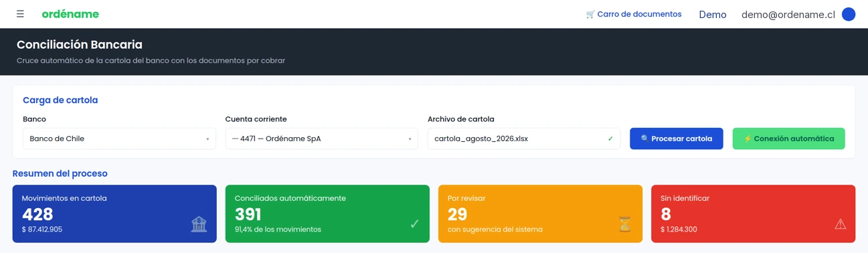Open the Conciliados automáticamente card
Viewport: 868px width, 253px height.
pos(327,214)
